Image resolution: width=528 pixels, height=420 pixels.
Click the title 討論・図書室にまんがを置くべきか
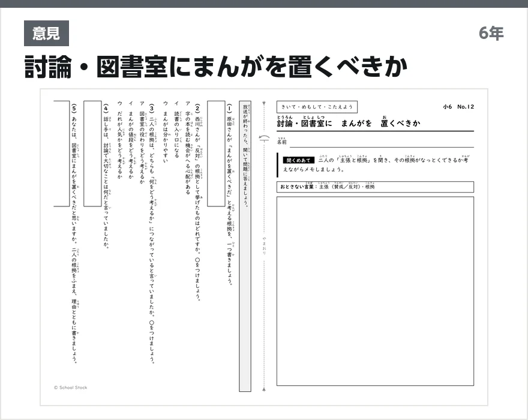(216, 67)
